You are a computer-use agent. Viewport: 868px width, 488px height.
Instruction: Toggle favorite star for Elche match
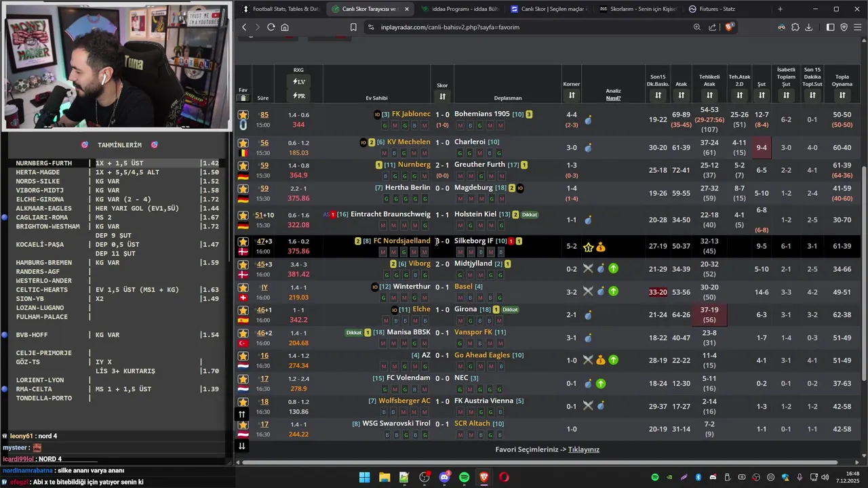pyautogui.click(x=243, y=310)
